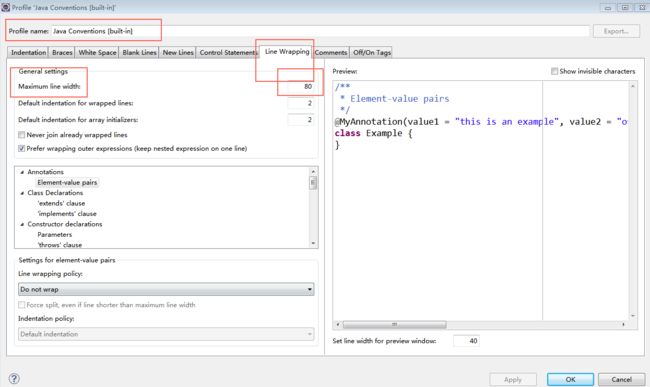
Task: Click the Profile name field
Action: tap(320, 31)
